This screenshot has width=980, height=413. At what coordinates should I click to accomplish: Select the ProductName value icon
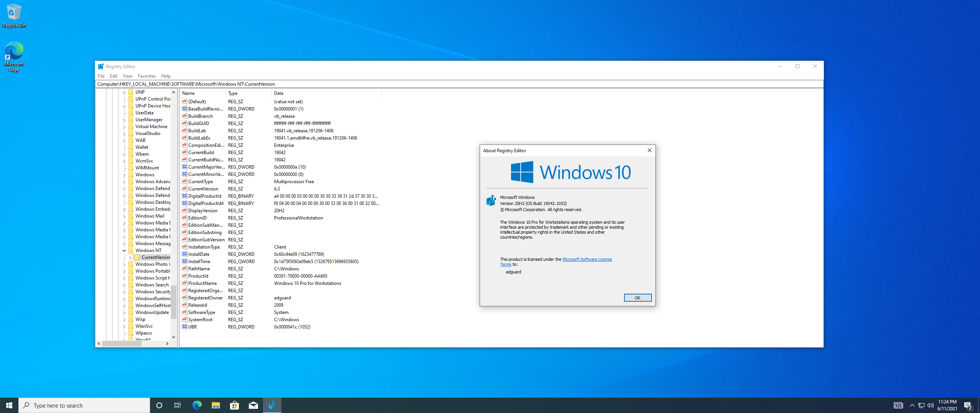(x=185, y=283)
